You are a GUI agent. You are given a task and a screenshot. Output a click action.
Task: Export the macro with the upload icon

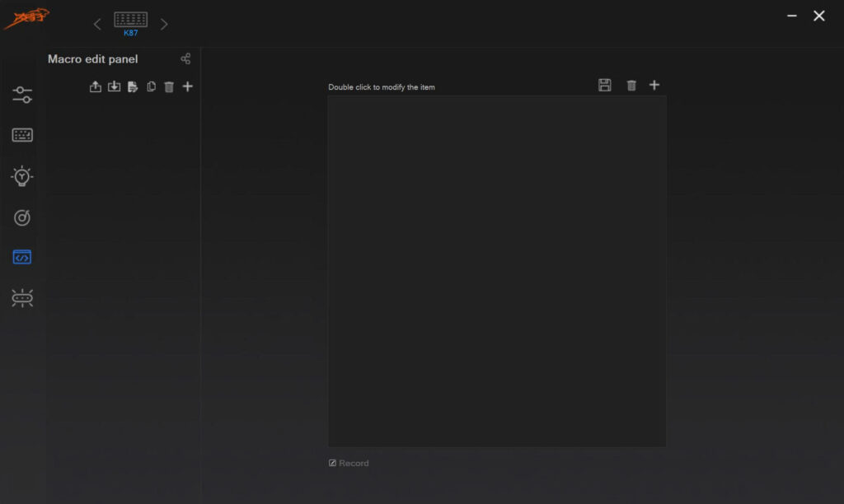tap(96, 86)
